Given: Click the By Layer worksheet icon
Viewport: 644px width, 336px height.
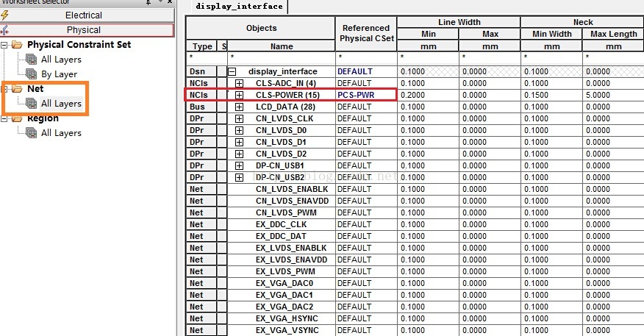Looking at the screenshot, I should (31, 74).
